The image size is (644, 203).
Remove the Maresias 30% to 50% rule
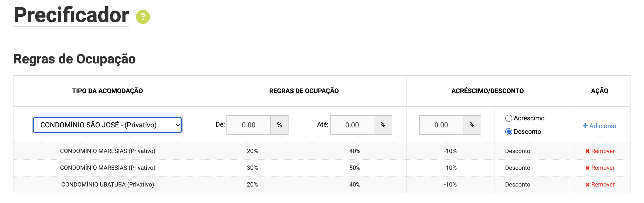[600, 168]
